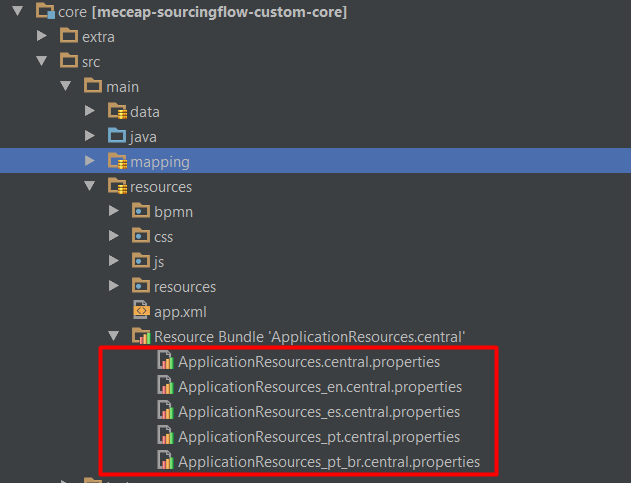Expand the extra folder arrow
The width and height of the screenshot is (631, 483).
point(42,37)
